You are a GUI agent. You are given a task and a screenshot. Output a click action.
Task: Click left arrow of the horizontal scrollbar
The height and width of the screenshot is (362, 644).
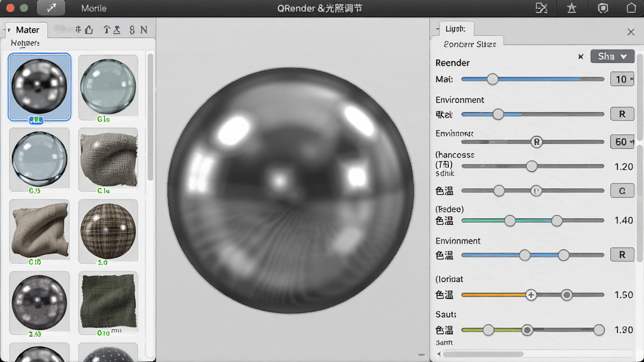(439, 353)
